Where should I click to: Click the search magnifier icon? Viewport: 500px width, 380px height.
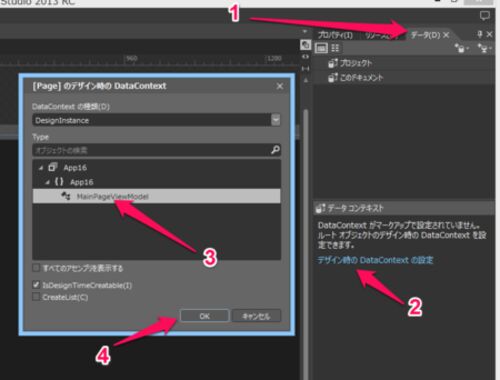[275, 150]
